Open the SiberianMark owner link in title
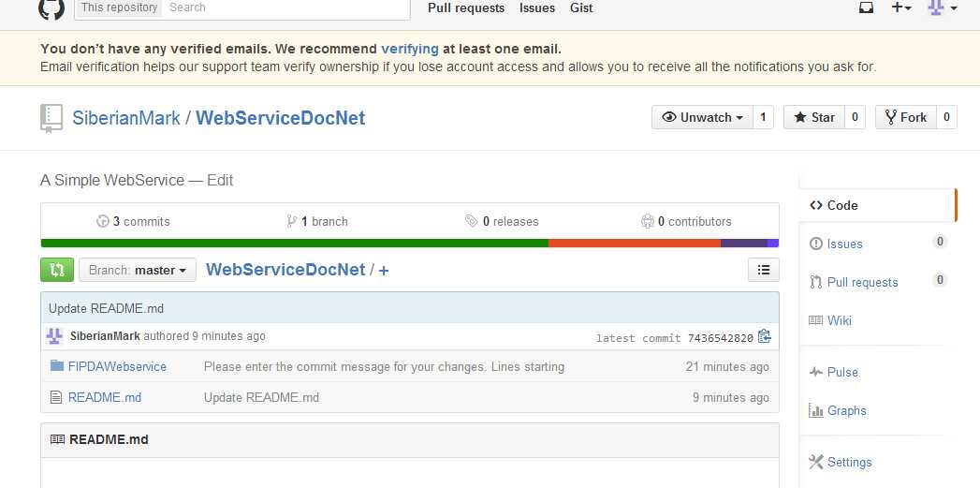980x488 pixels. click(x=126, y=118)
